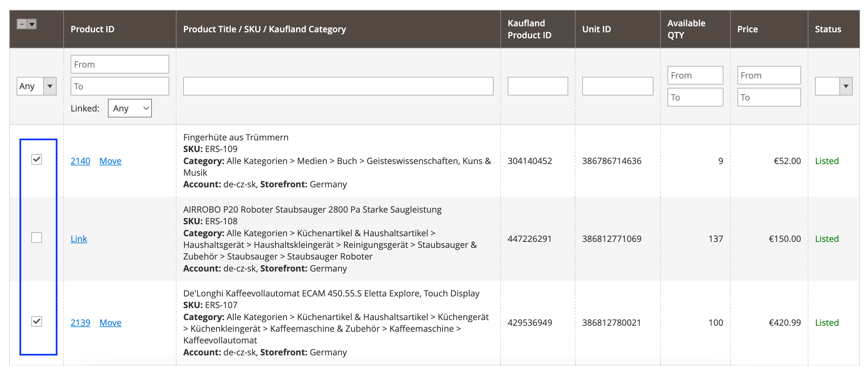Open mass-select dropdown arrow in header
This screenshot has width=868, height=366.
(x=32, y=24)
